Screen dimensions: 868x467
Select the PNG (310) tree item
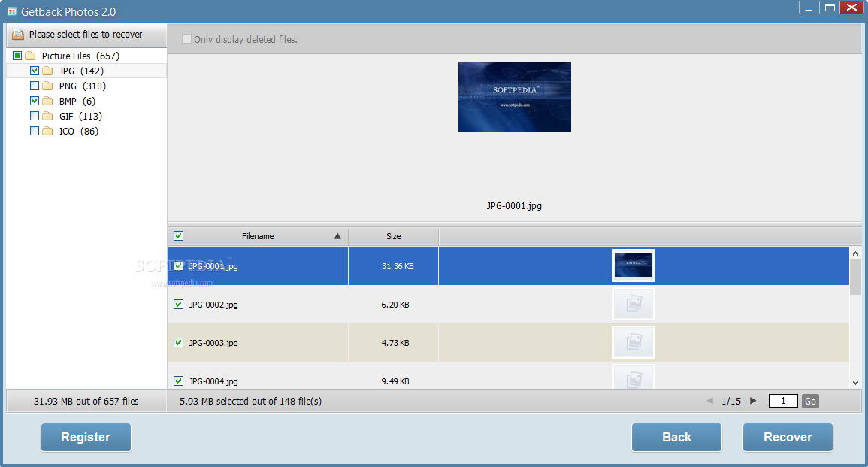[83, 86]
